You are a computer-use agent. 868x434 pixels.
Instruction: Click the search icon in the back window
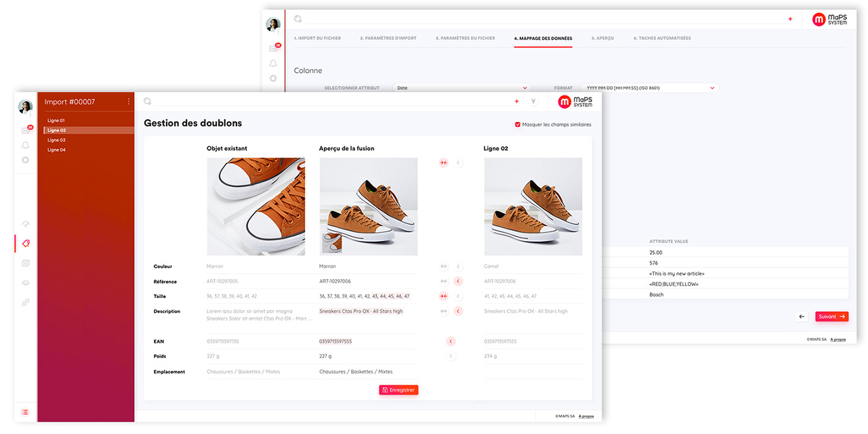click(297, 19)
